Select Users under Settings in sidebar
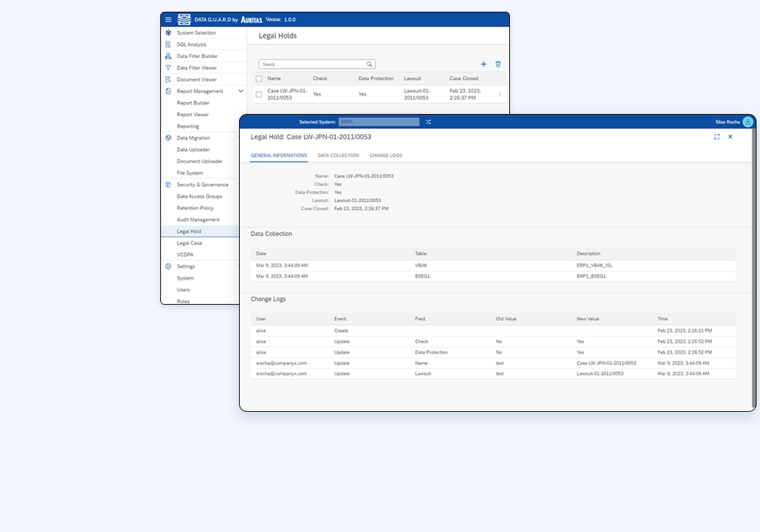Viewport: 760px width, 532px height. [x=183, y=289]
